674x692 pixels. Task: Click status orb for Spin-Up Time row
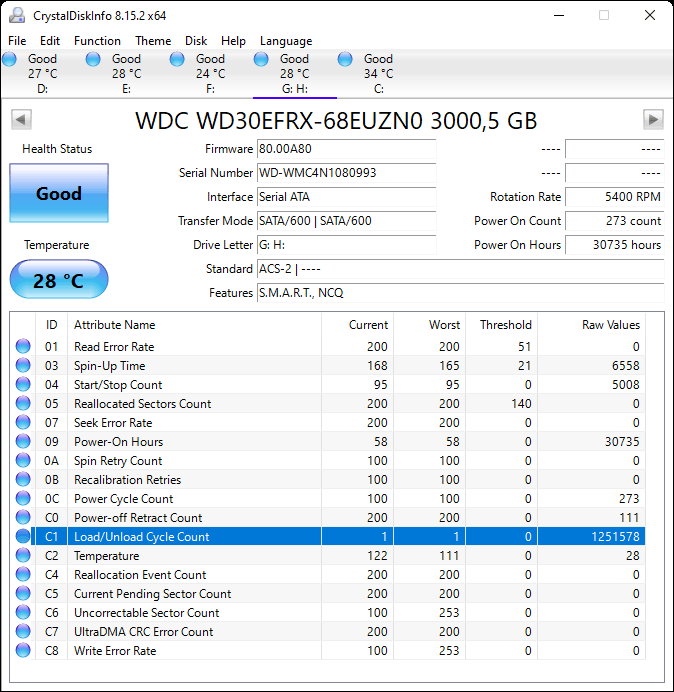23,365
